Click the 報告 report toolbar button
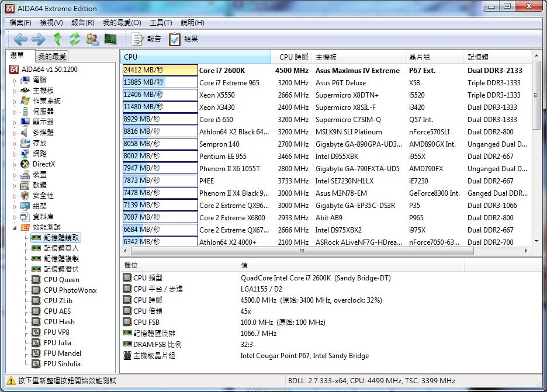The width and height of the screenshot is (547, 392). click(x=147, y=39)
